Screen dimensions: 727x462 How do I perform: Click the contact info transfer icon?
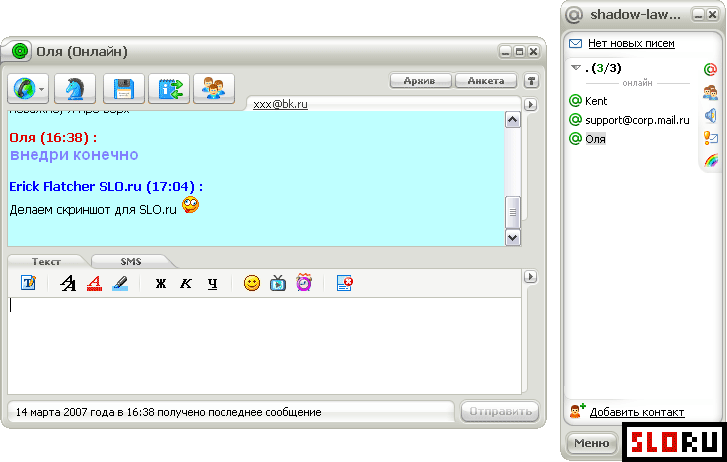[167, 89]
